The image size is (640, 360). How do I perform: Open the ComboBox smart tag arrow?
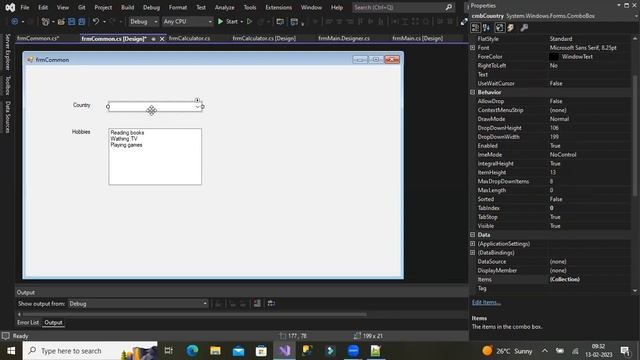(197, 100)
